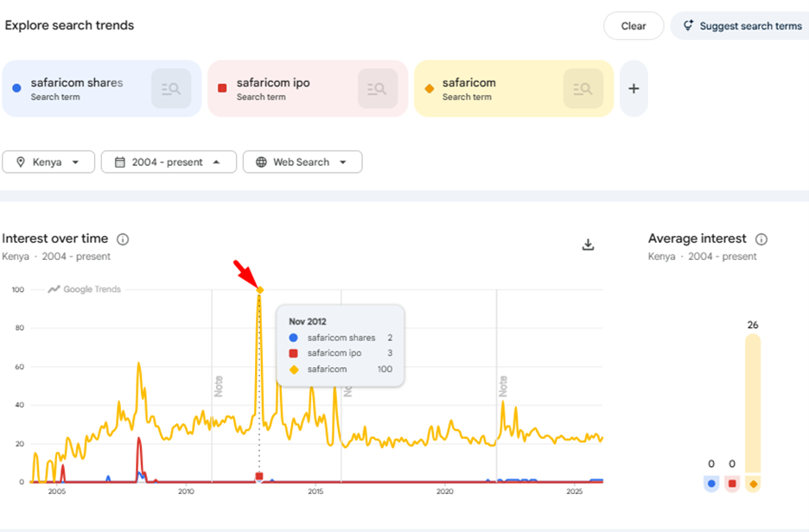
Task: Download the Interest over time chart
Action: coord(588,244)
